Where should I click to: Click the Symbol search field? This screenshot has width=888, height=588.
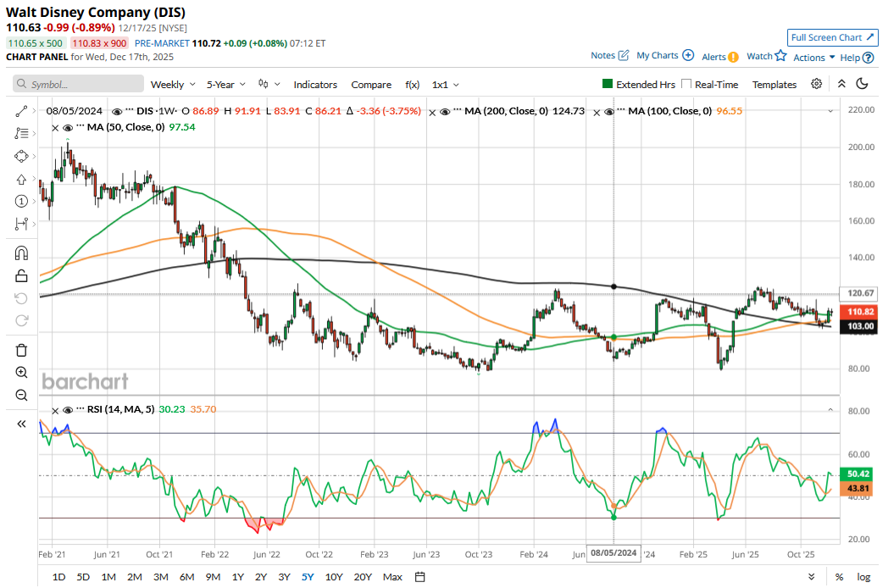click(79, 85)
